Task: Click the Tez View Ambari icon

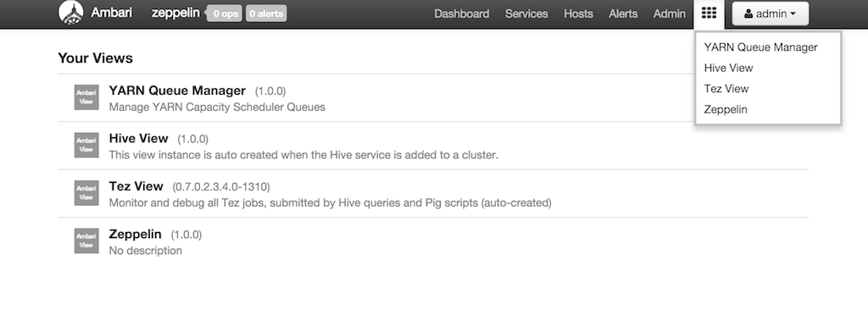Action: 86,193
